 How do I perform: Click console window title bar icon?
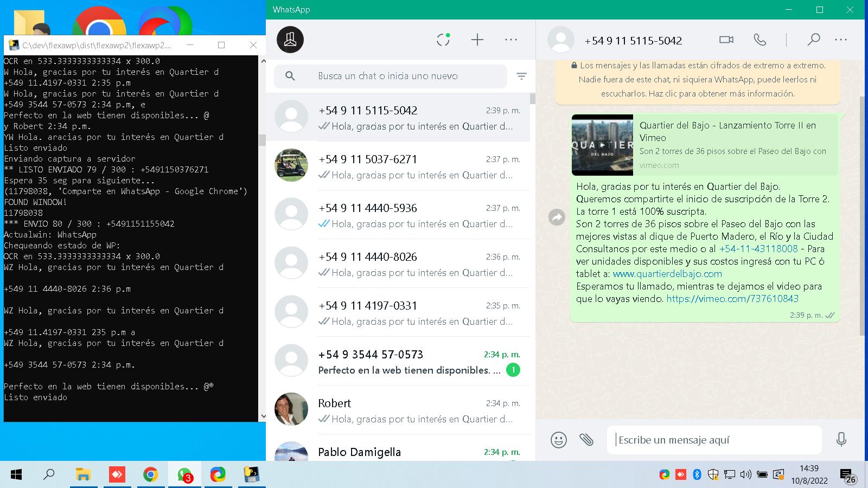pos(14,45)
